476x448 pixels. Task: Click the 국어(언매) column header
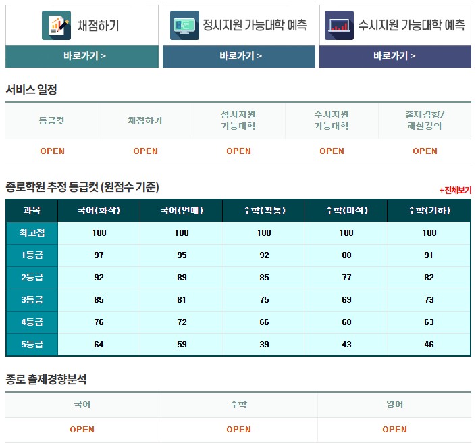click(x=182, y=210)
